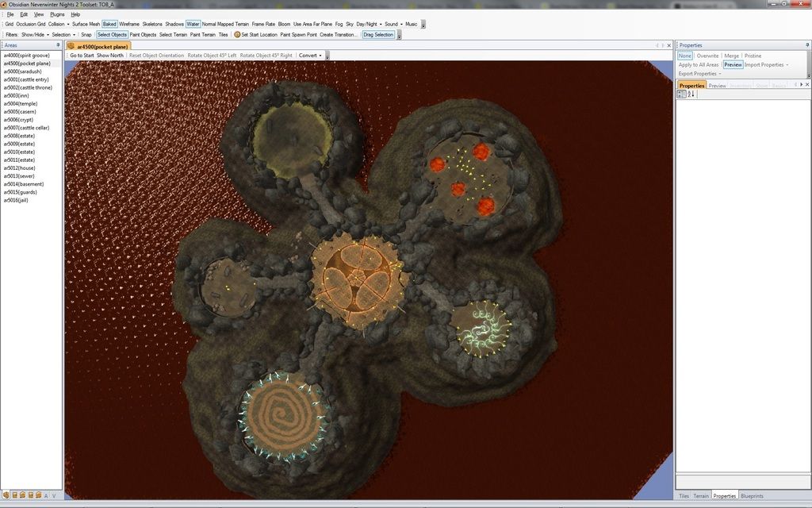812x508 pixels.
Task: Click Go to Start button
Action: [82, 56]
